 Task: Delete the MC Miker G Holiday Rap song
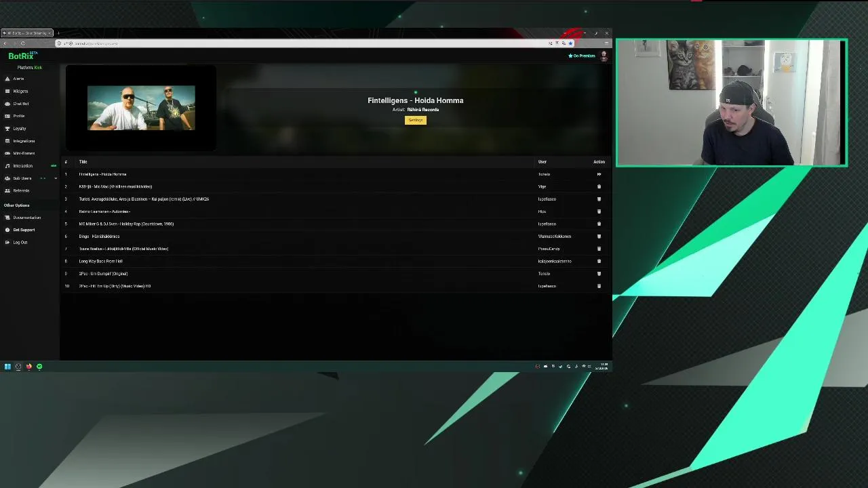599,224
